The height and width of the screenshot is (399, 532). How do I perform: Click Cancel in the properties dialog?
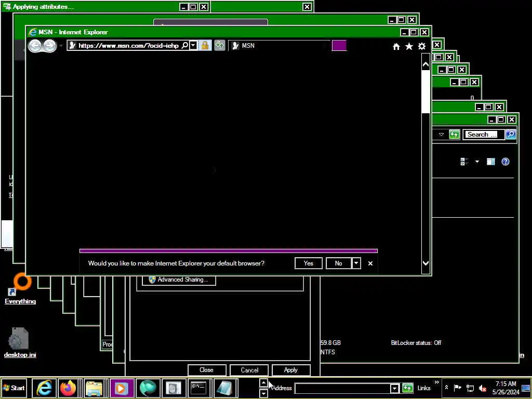coord(249,370)
